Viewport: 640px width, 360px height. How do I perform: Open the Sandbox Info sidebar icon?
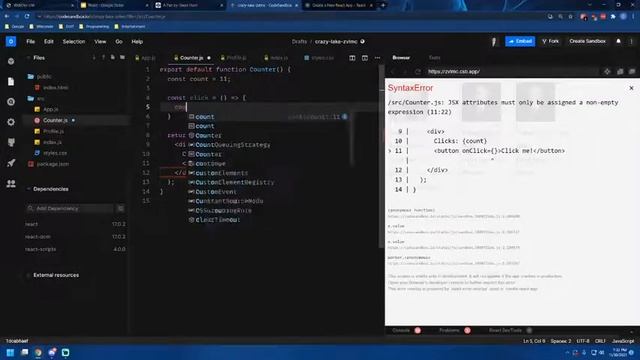coord(11,61)
